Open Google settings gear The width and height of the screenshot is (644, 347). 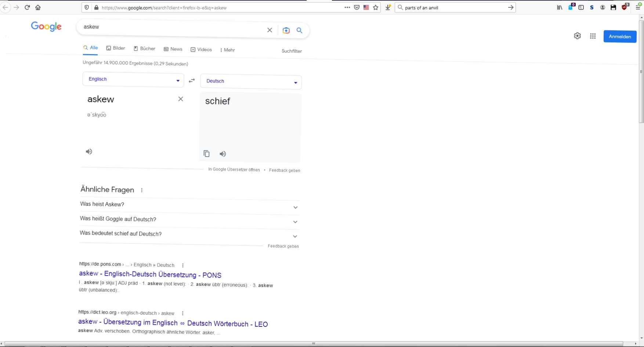pos(577,36)
